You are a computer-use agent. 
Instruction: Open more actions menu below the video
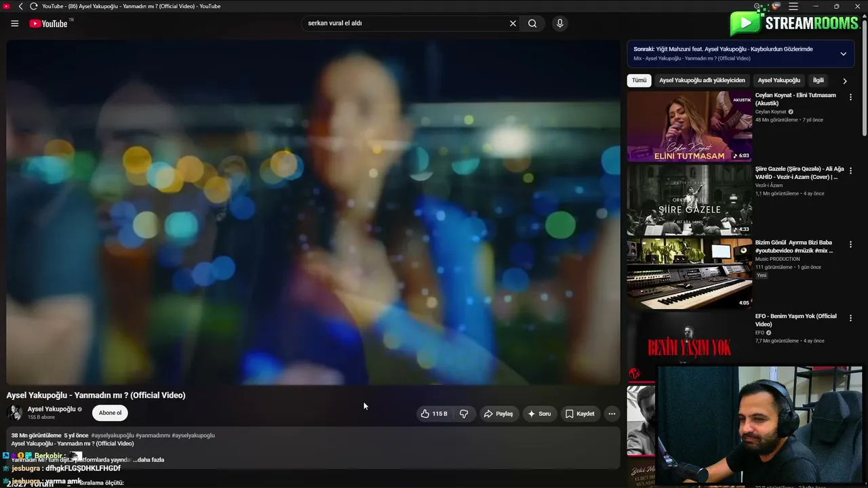(x=612, y=413)
